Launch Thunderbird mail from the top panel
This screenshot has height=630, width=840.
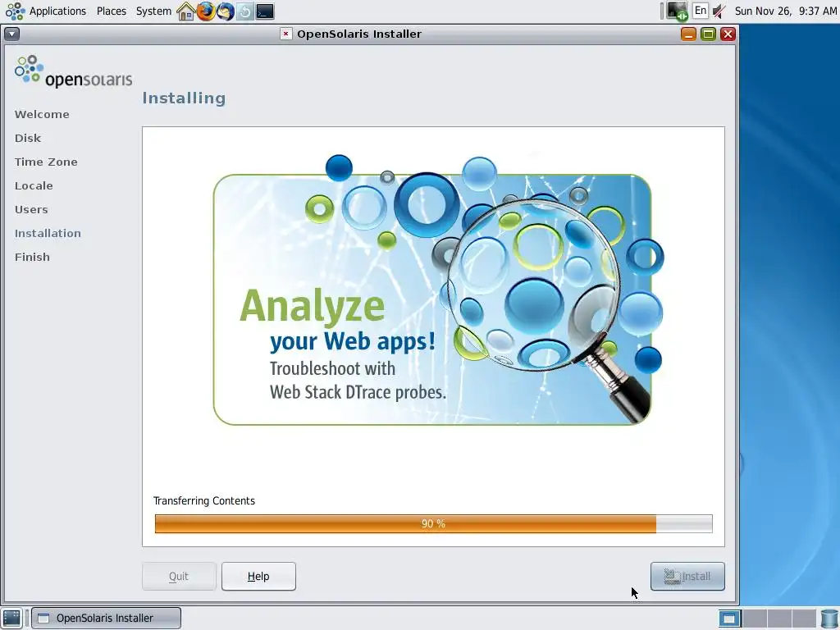coord(225,11)
